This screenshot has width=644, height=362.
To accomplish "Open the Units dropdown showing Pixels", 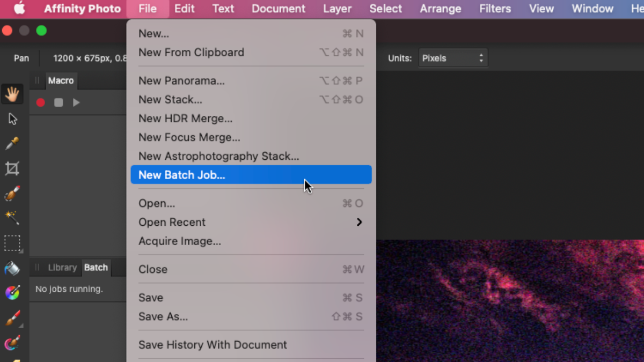I will point(452,57).
